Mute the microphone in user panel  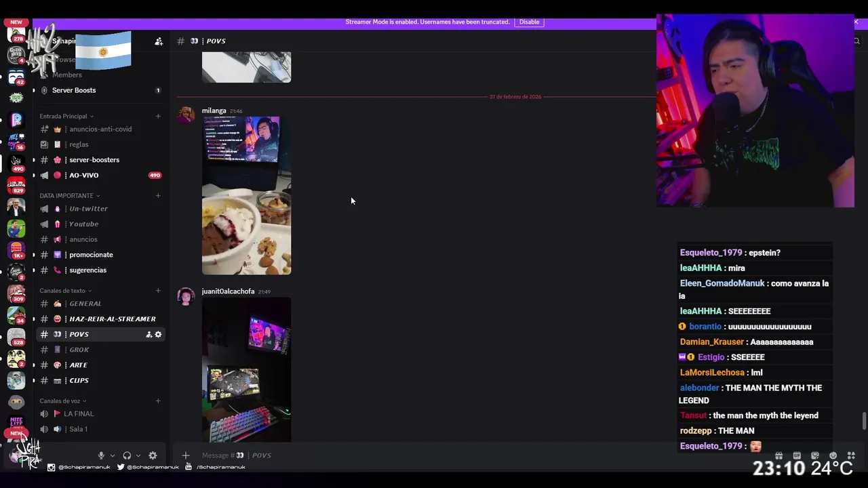(101, 455)
